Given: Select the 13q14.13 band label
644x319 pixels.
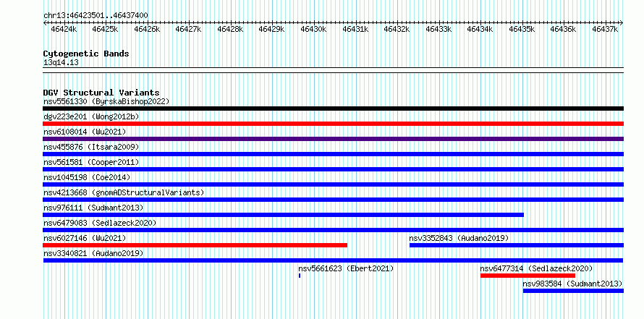Looking at the screenshot, I should (x=61, y=63).
